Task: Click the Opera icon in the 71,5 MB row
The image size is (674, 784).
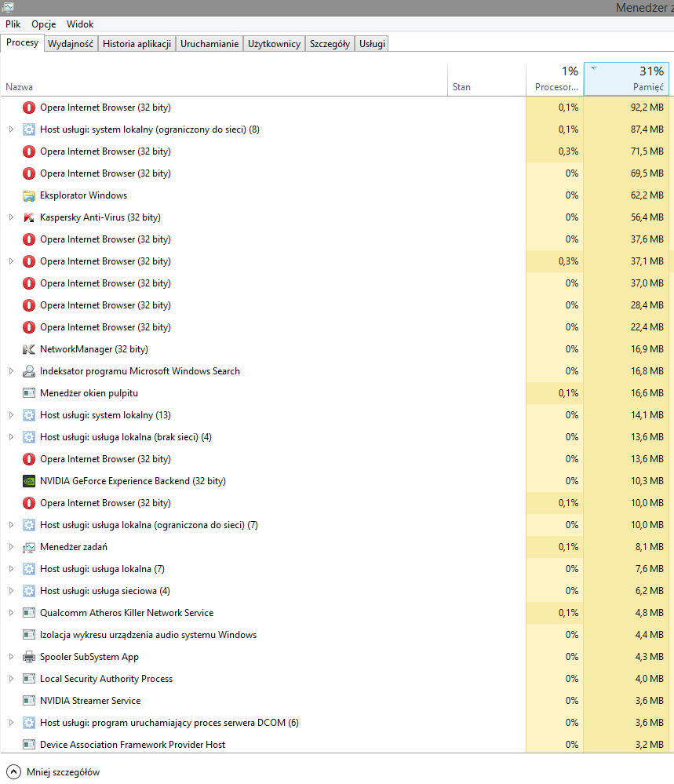Action: [x=29, y=151]
